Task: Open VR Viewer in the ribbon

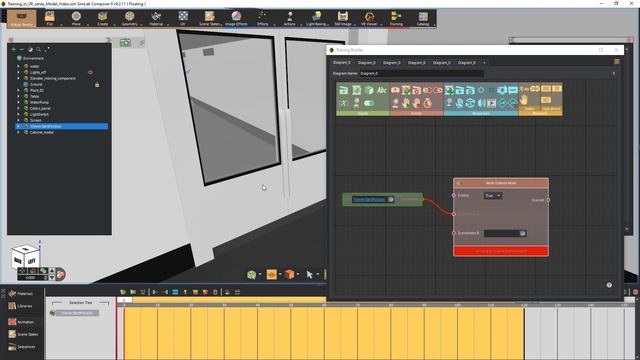Action: [369, 18]
